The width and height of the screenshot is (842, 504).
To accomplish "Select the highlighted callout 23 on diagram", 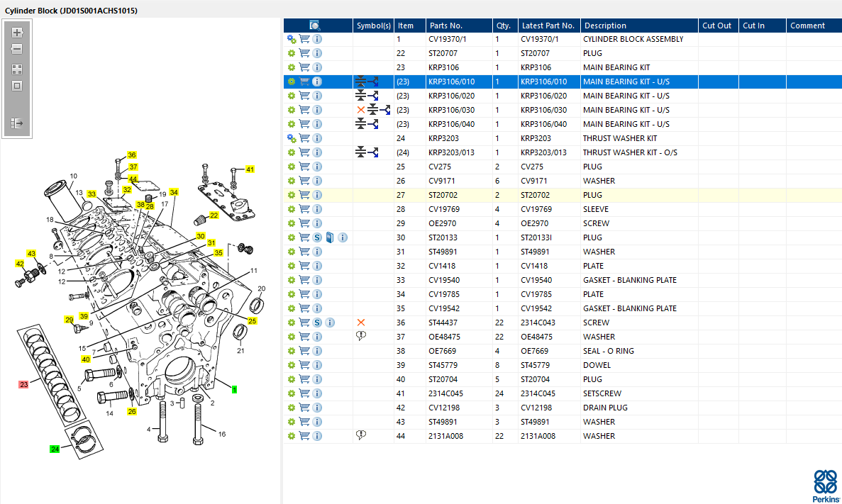I will click(23, 384).
